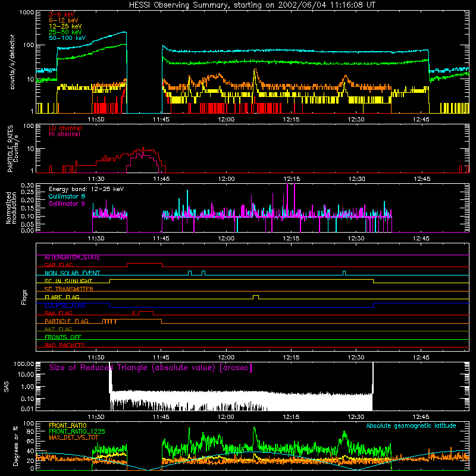The width and height of the screenshot is (476, 476).
Task: Click the SAS axis label
Action: [7, 387]
